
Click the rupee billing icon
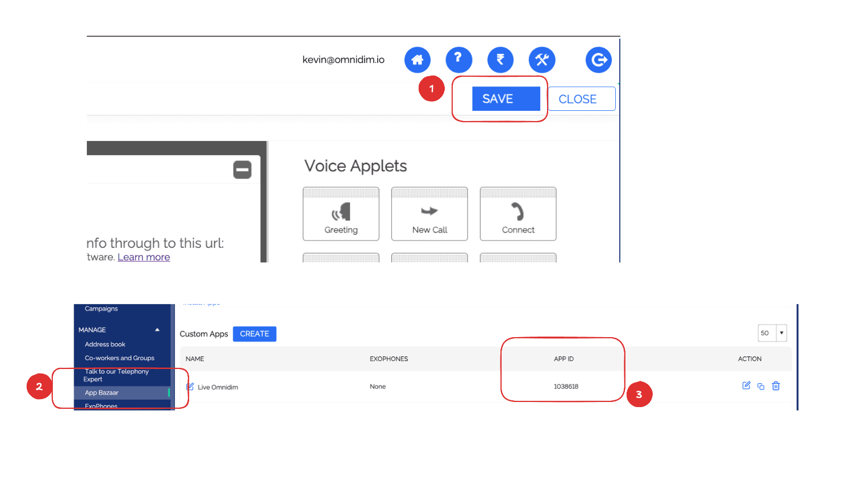[x=500, y=60]
